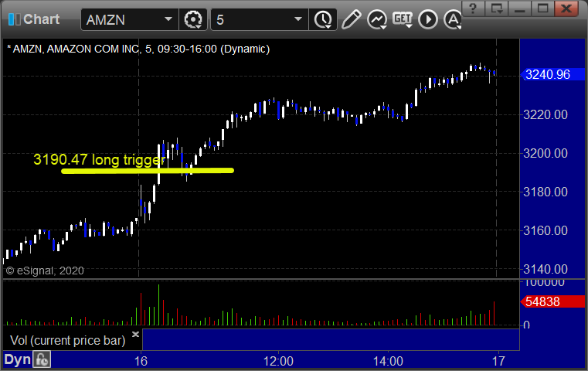This screenshot has height=371, width=588.
Task: Click the 3140.00 price axis label
Action: 546,269
